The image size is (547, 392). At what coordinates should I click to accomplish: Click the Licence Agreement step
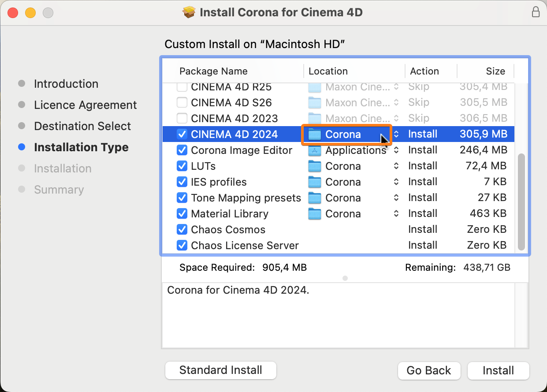coord(86,105)
